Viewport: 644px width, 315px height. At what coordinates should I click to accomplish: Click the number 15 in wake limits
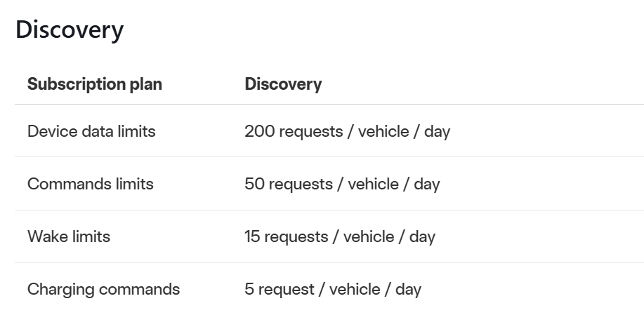point(252,236)
